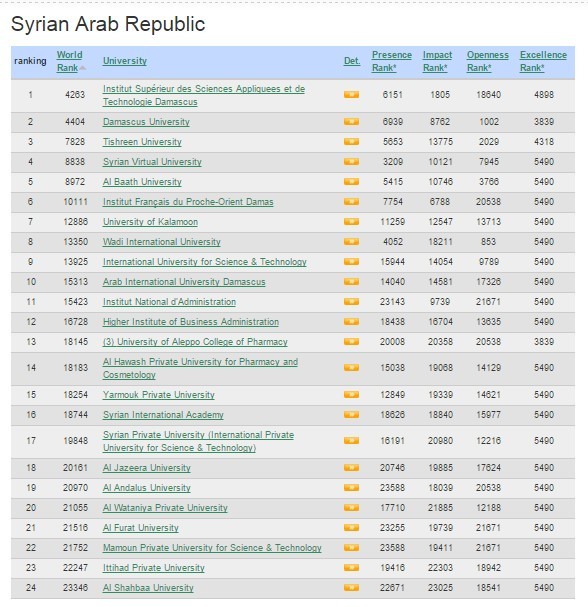
Task: Open Arab International University Damascus link
Action: coord(184,282)
